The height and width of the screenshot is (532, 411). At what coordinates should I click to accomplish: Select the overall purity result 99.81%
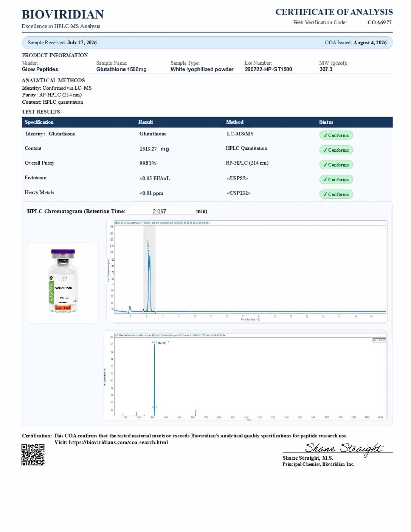click(x=148, y=163)
